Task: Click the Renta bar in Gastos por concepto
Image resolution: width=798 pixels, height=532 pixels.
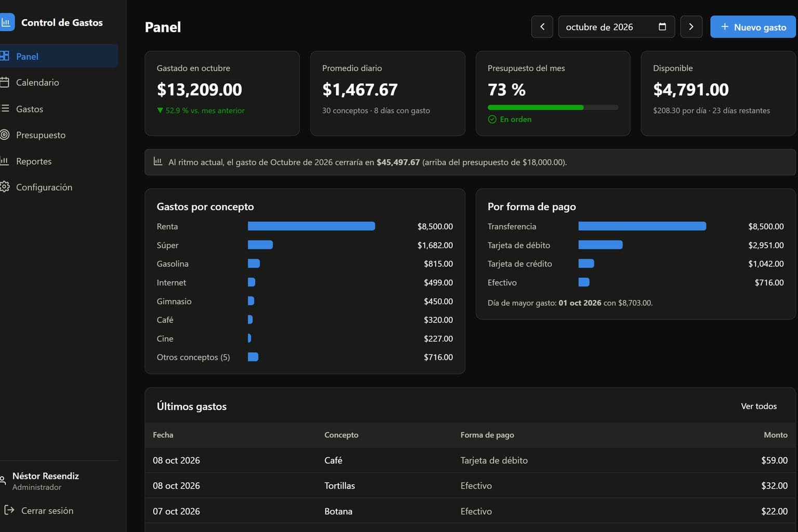Action: 311,226
